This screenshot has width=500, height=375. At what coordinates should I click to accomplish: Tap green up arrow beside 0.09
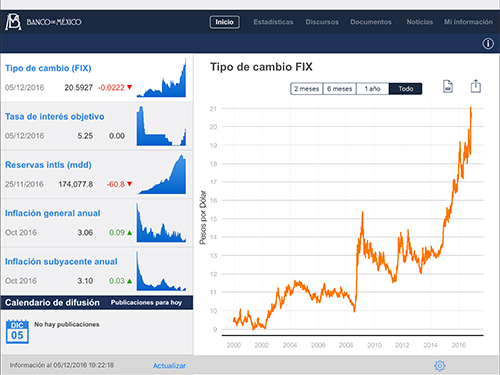pyautogui.click(x=130, y=232)
